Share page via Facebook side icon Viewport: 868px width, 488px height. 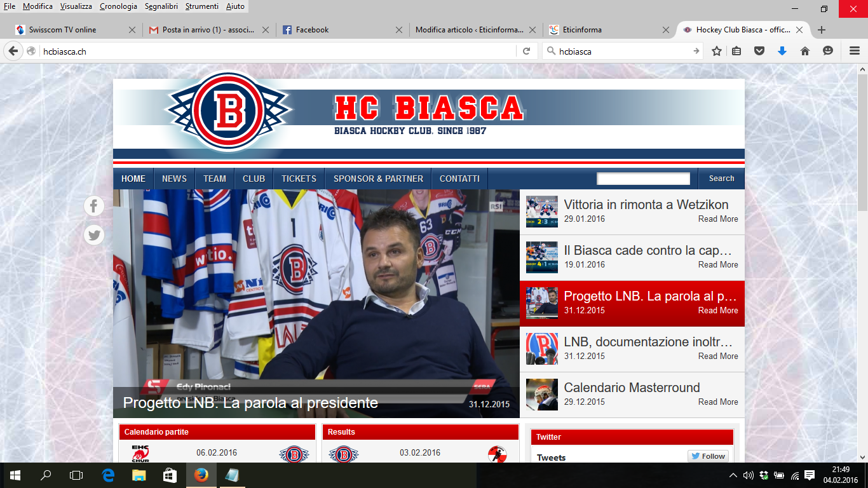coord(94,206)
